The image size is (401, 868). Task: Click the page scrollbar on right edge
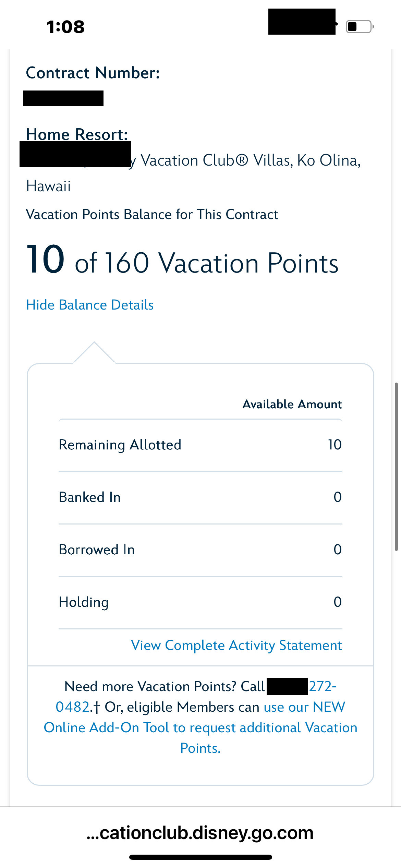coord(396,466)
